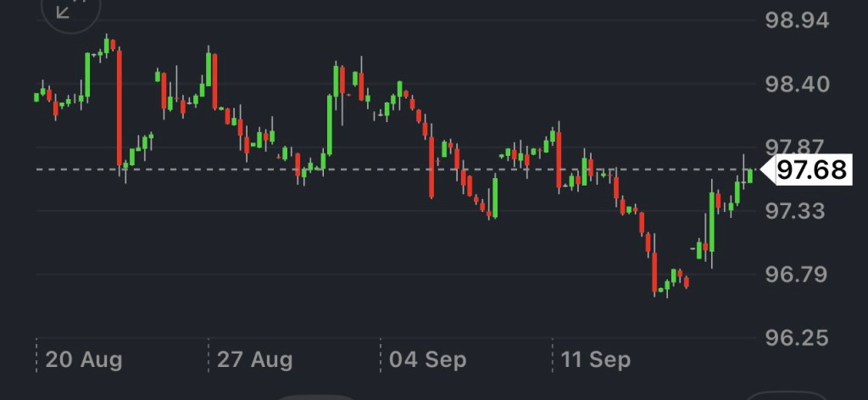Select the 27 Aug date marker
Image resolution: width=868 pixels, height=400 pixels.
(254, 359)
